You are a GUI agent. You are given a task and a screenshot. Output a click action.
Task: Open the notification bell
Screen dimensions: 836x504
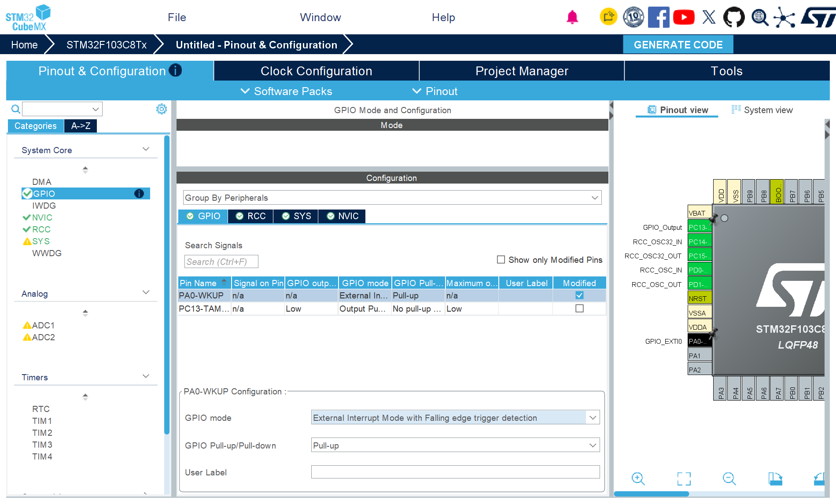click(572, 17)
